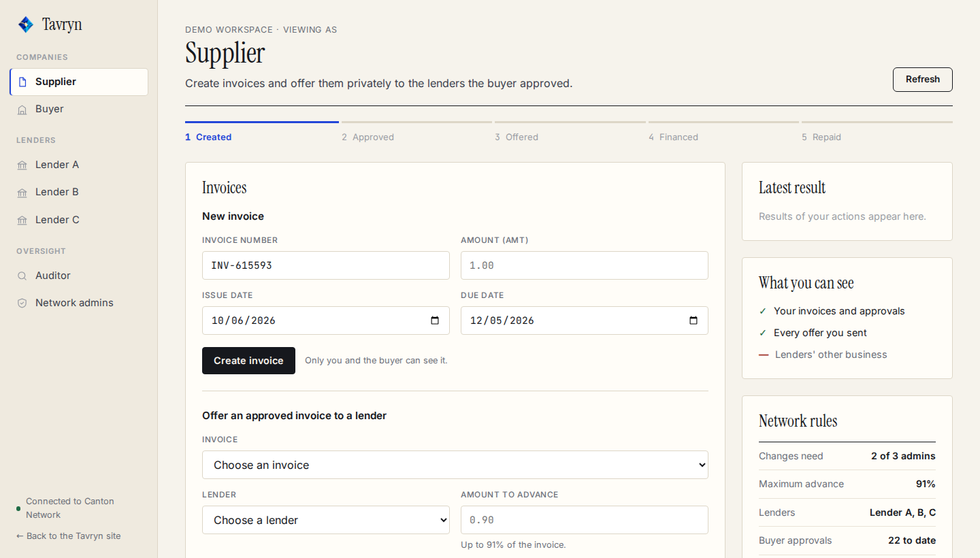Open the Issue Date calendar picker icon
980x558 pixels.
[x=435, y=321]
